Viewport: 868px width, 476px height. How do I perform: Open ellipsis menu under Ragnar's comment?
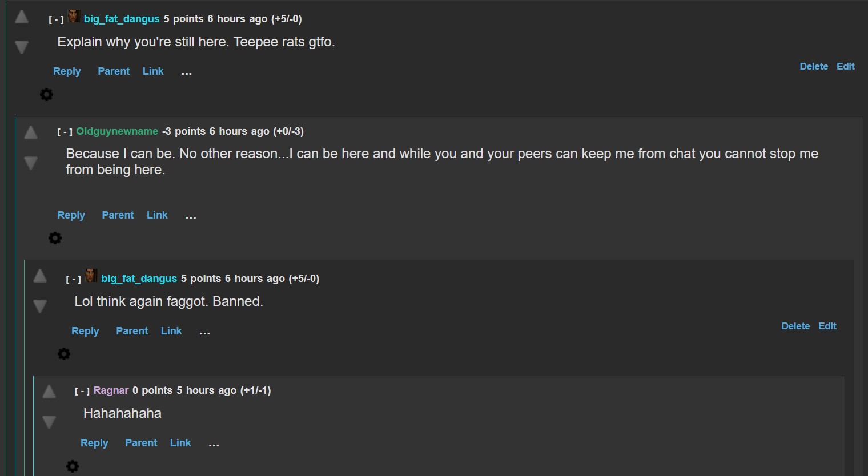point(214,443)
